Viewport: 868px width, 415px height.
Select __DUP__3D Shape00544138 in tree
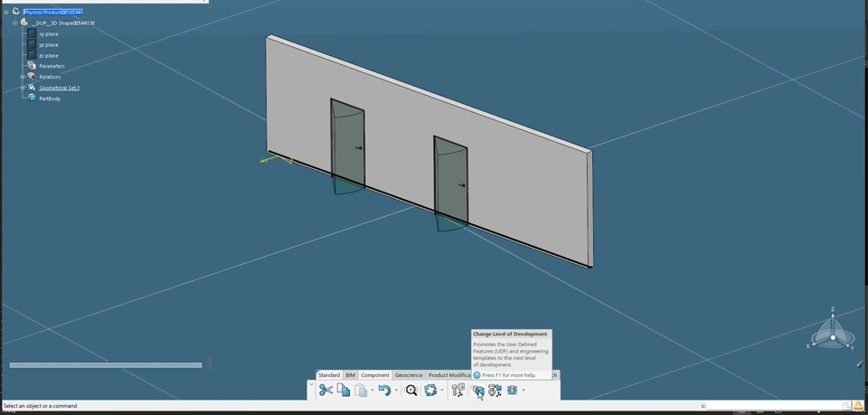pyautogui.click(x=62, y=23)
